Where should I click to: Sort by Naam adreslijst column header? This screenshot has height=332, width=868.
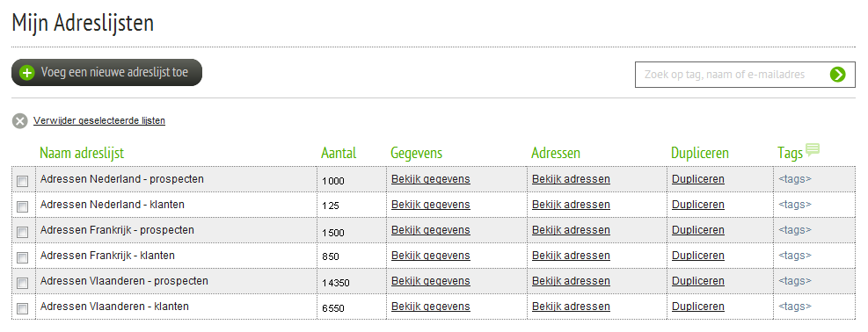click(x=82, y=153)
